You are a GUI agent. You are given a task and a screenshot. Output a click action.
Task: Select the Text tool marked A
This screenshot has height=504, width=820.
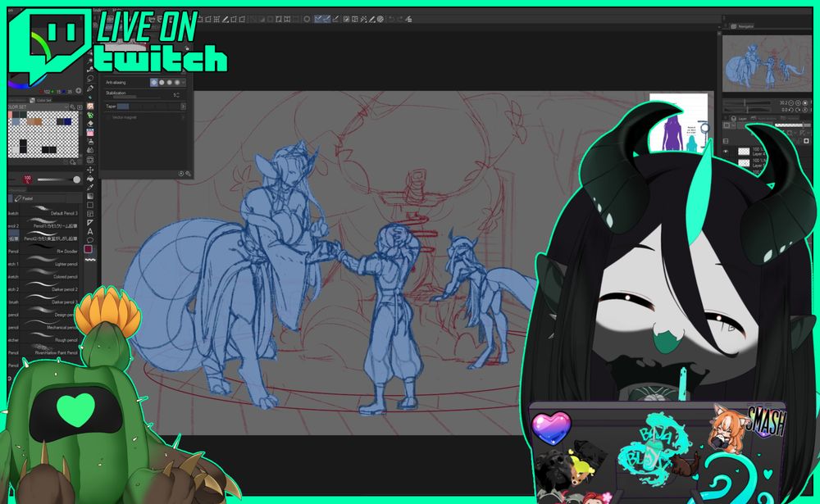90,232
